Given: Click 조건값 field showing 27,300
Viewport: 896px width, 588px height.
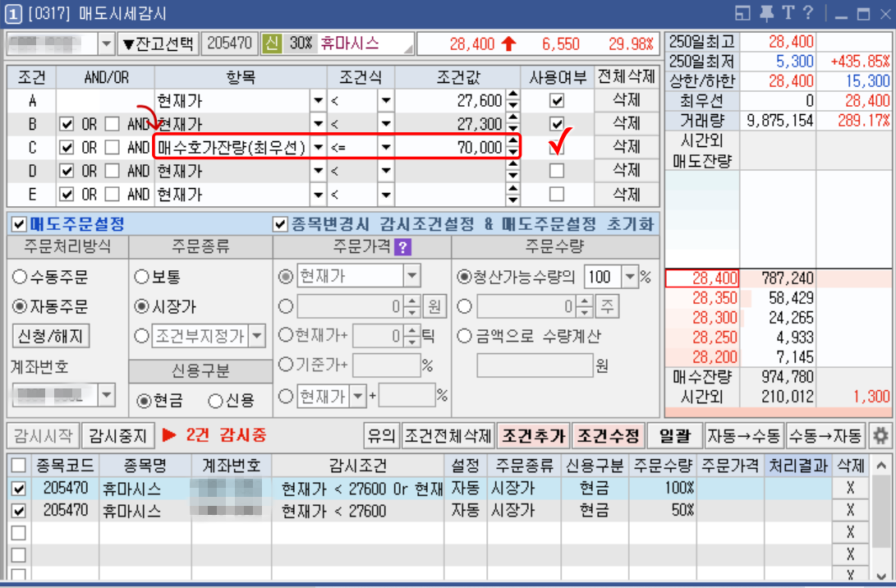Looking at the screenshot, I should 450,124.
